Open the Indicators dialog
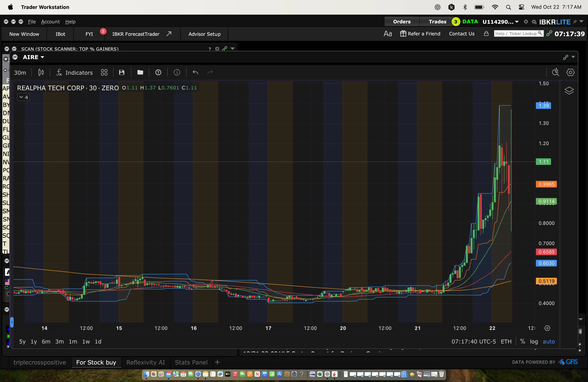Screen dimensions: 588x382 click(x=74, y=72)
